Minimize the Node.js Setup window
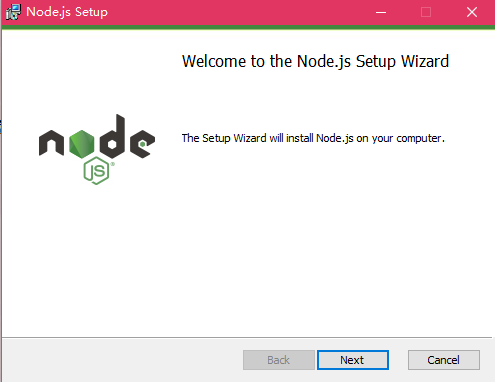Image resolution: width=495 pixels, height=382 pixels. point(381,12)
